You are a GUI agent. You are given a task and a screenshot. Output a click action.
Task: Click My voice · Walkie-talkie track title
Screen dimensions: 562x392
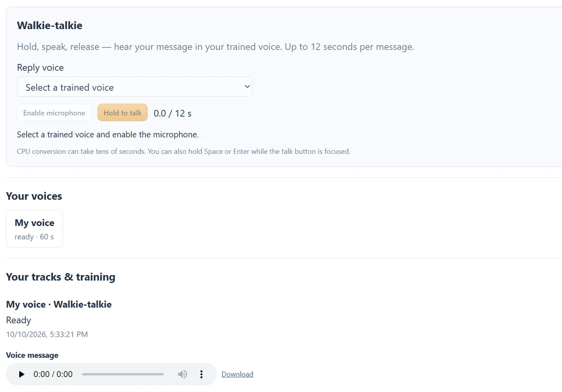point(59,305)
